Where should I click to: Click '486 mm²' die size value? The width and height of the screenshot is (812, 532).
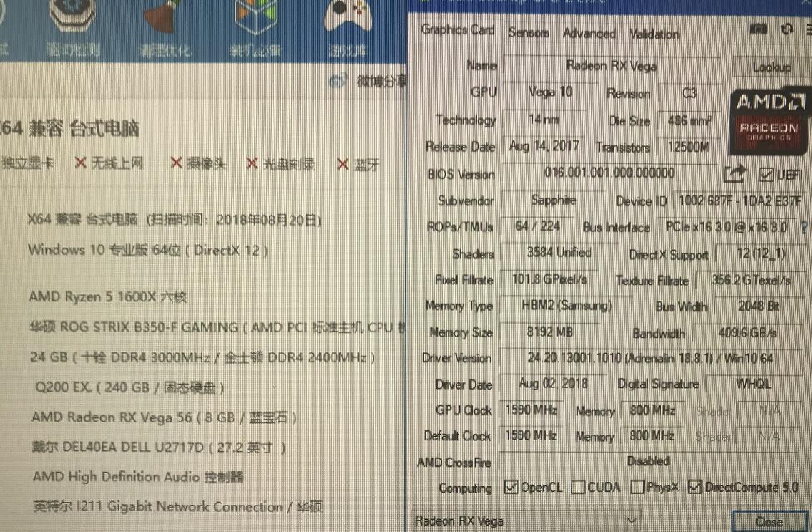click(689, 121)
